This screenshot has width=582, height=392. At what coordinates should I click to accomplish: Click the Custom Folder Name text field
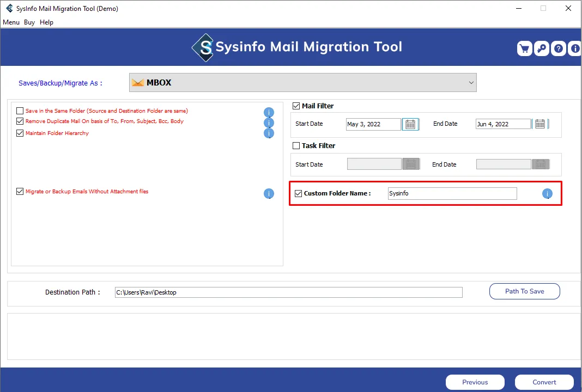452,194
